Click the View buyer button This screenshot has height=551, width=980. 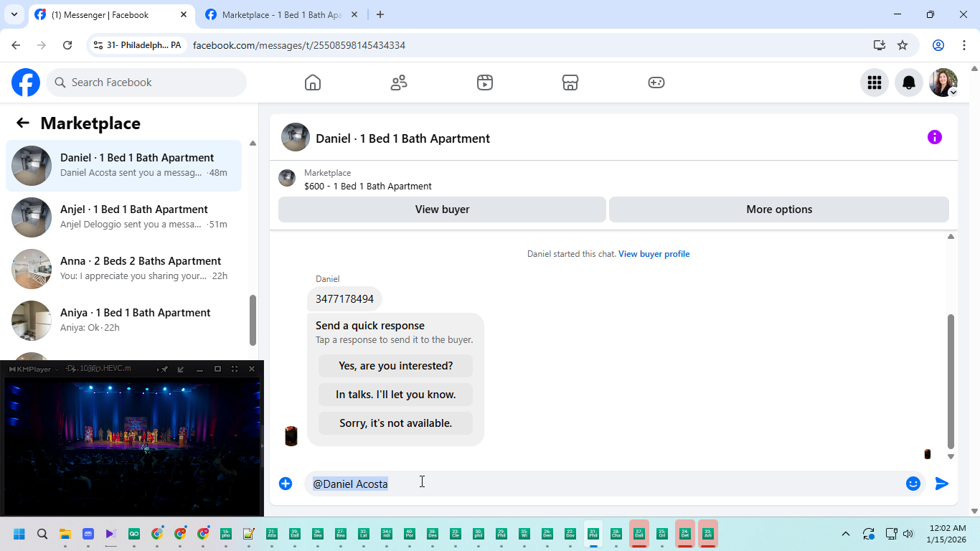(x=442, y=209)
